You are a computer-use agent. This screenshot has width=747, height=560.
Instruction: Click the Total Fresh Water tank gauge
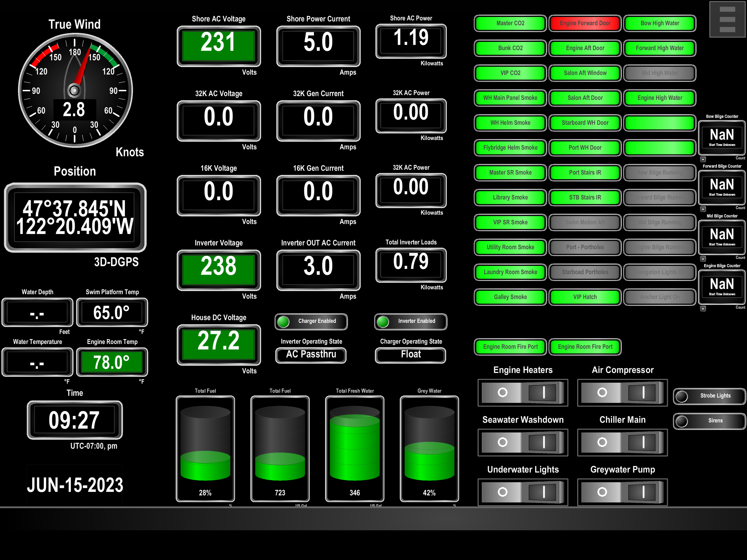click(x=354, y=448)
